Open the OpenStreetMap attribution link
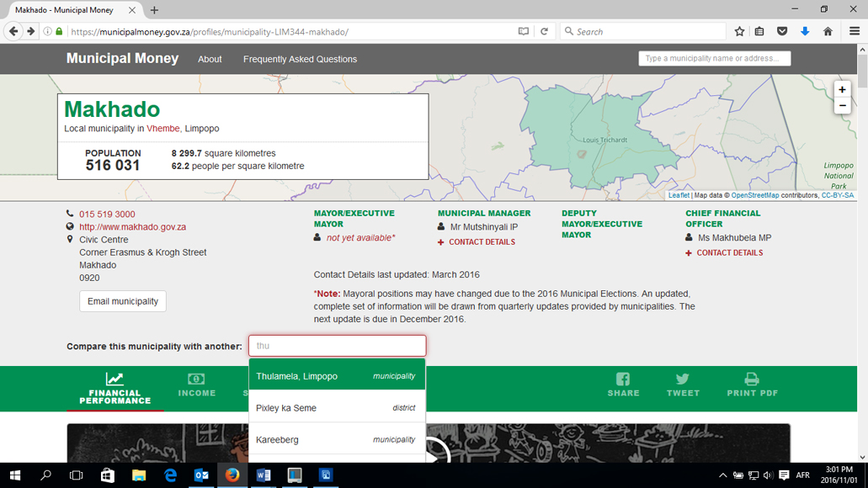 755,195
